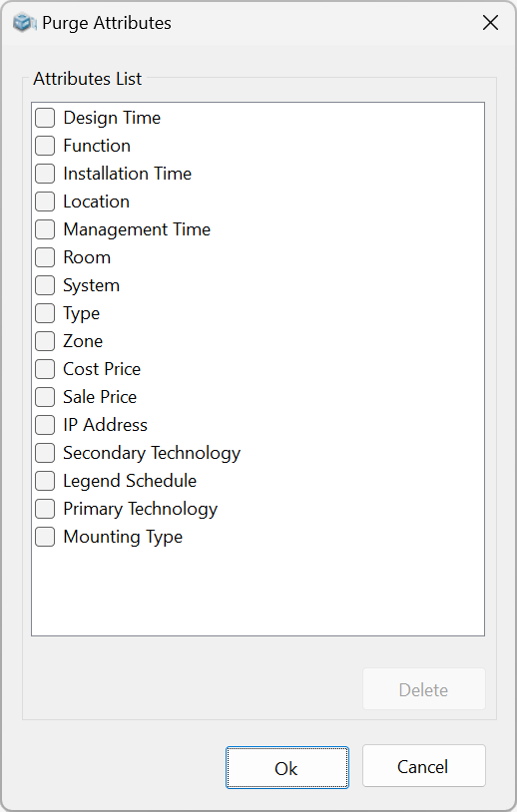This screenshot has width=517, height=812.
Task: Check the Design Time attribute
Action: 45,118
